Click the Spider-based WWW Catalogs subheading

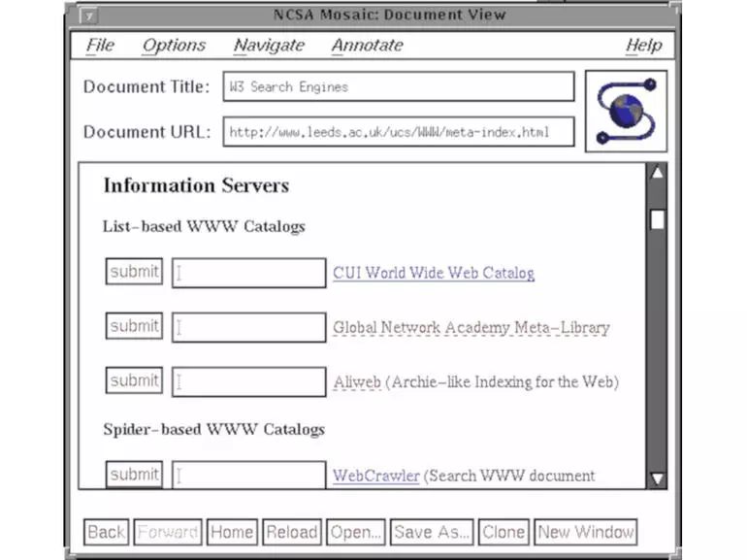[x=213, y=429]
